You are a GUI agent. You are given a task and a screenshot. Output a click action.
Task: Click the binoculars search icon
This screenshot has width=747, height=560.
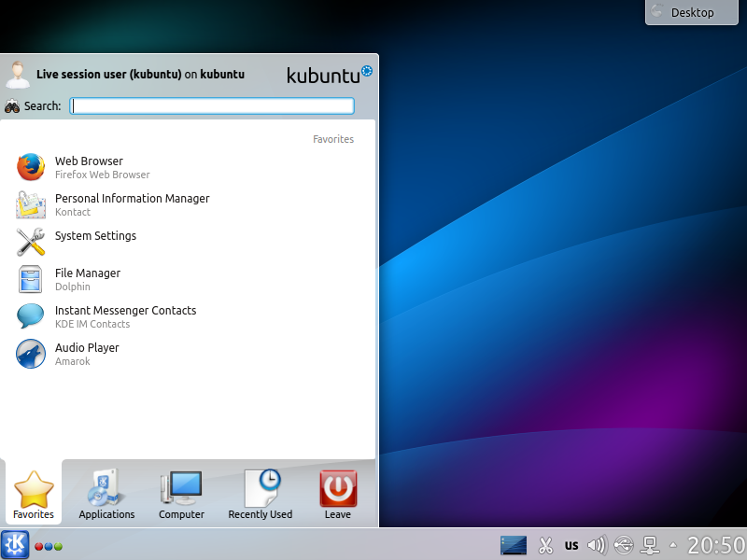12,105
